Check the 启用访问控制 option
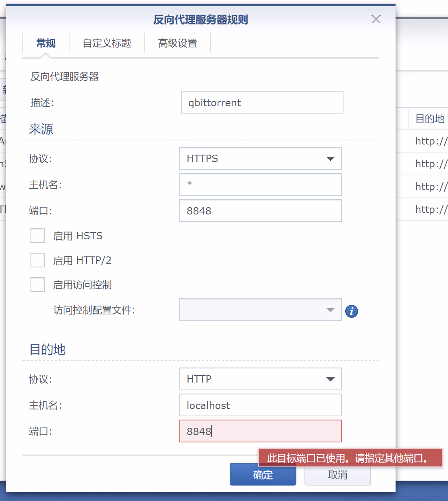Image resolution: width=448 pixels, height=501 pixels. tap(38, 284)
